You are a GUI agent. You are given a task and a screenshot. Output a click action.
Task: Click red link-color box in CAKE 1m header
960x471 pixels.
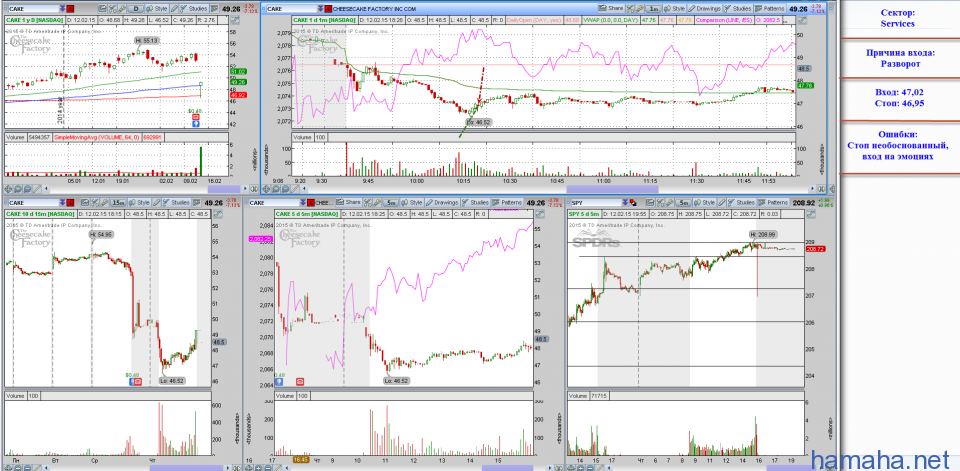[328, 9]
